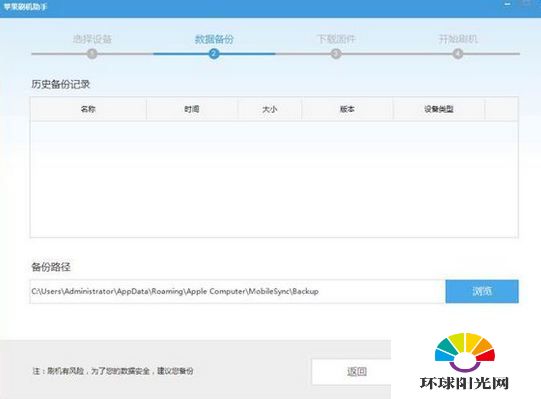Click step 2 circle for 数据备份
The height and width of the screenshot is (399, 541).
(214, 53)
